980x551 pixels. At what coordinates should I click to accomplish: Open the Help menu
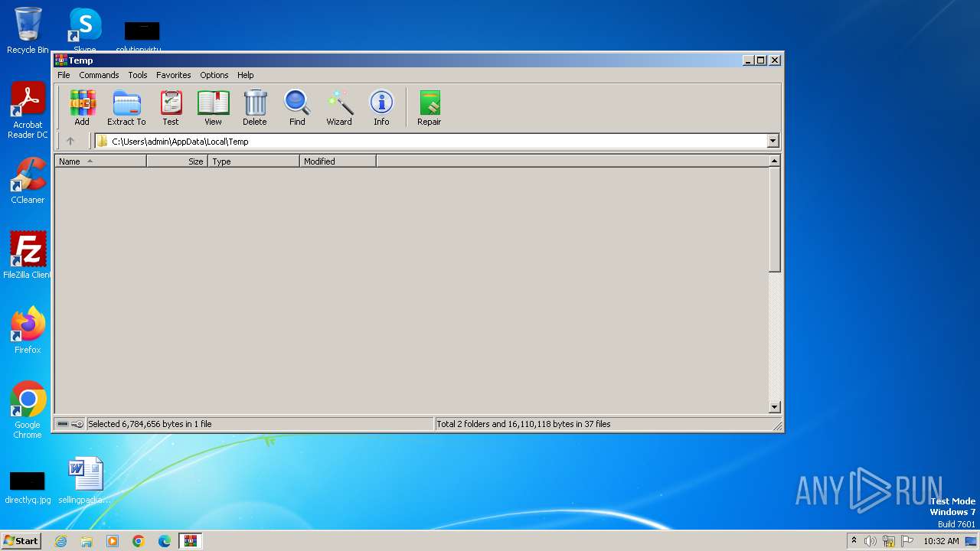coord(245,75)
